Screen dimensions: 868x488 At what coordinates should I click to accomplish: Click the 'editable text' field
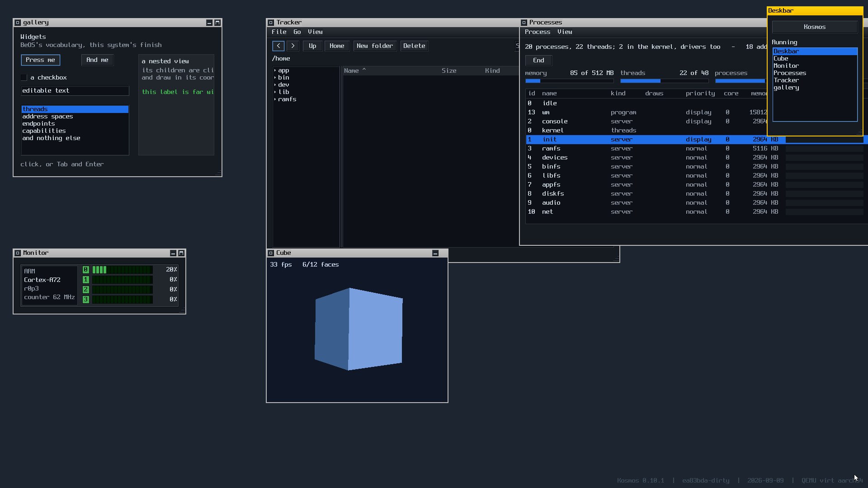(x=75, y=91)
